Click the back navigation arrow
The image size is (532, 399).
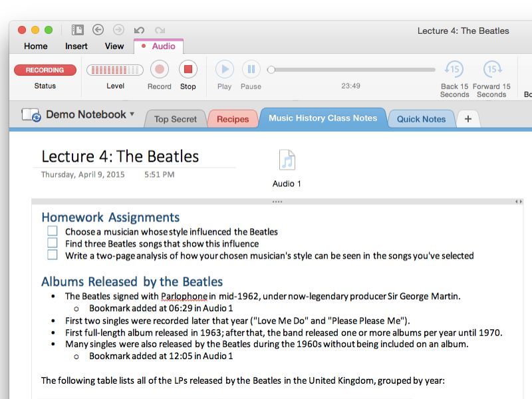pyautogui.click(x=98, y=29)
